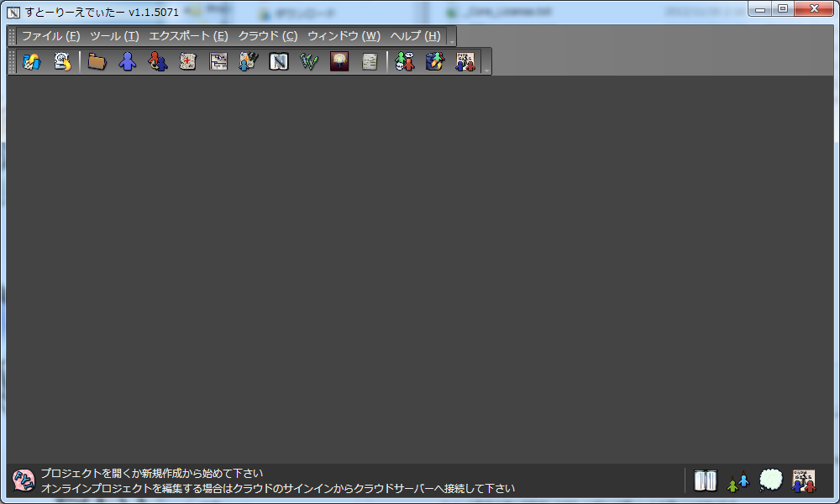840x504 pixels.
Task: Open the ツール (T) menu
Action: pos(114,36)
